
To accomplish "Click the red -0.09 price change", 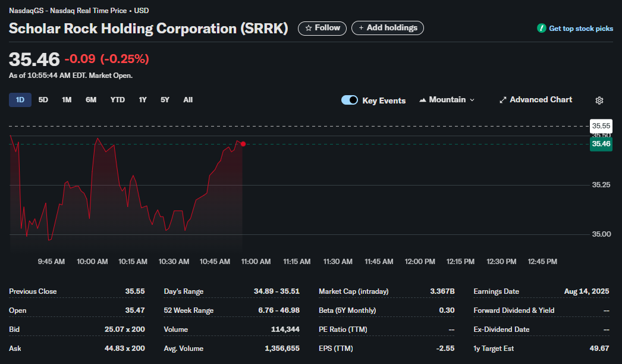I will pyautogui.click(x=80, y=59).
